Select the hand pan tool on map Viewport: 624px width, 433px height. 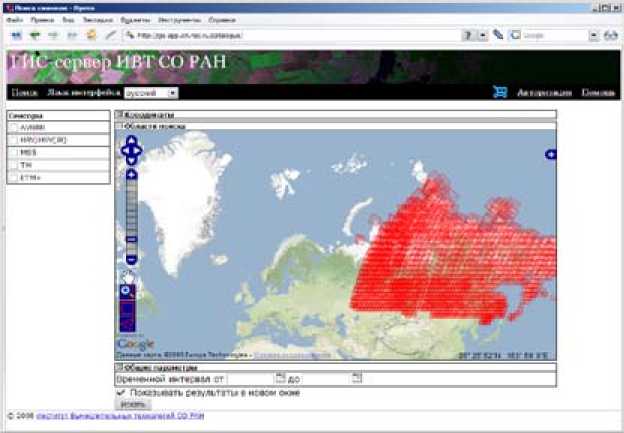pyautogui.click(x=128, y=277)
